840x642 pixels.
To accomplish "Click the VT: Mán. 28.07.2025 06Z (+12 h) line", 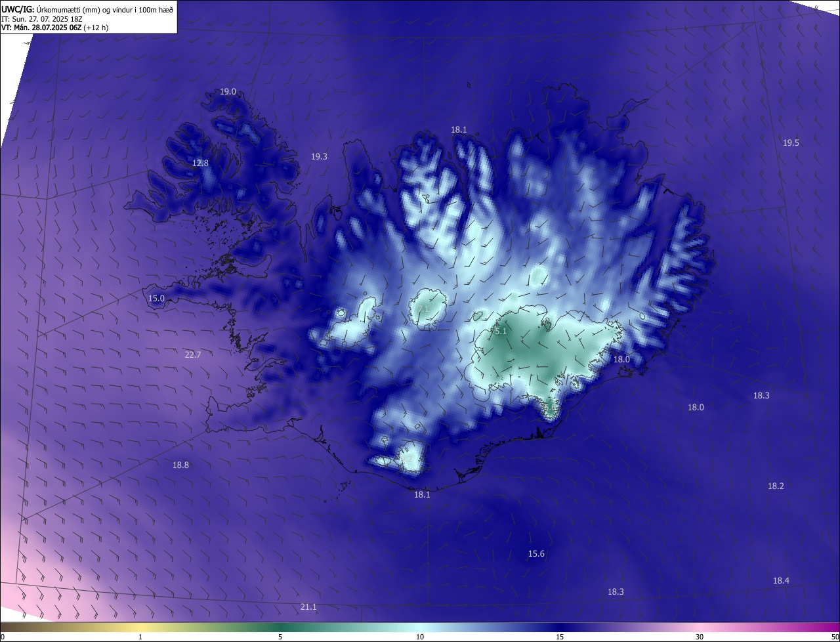I will pyautogui.click(x=54, y=27).
